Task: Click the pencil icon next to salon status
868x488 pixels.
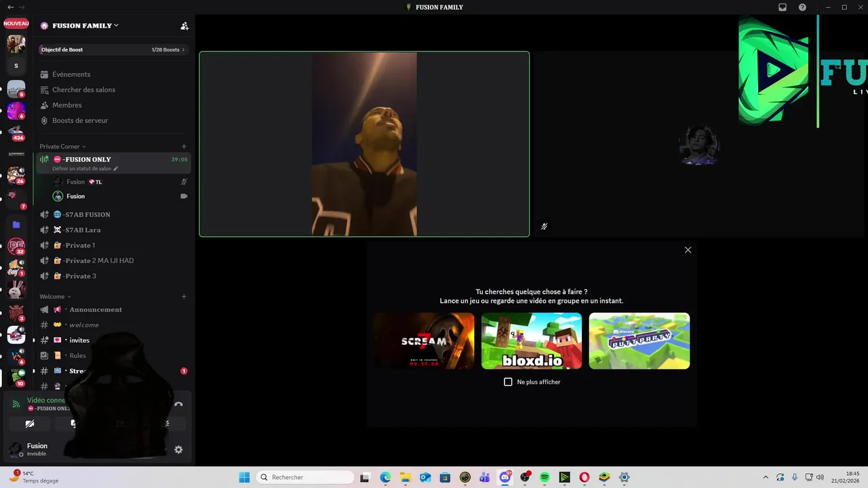Action: point(116,169)
